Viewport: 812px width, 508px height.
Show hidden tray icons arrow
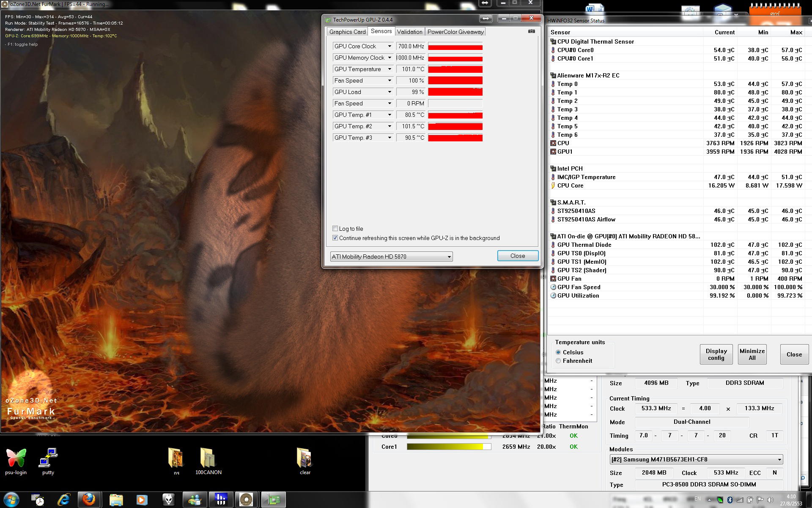tap(710, 500)
